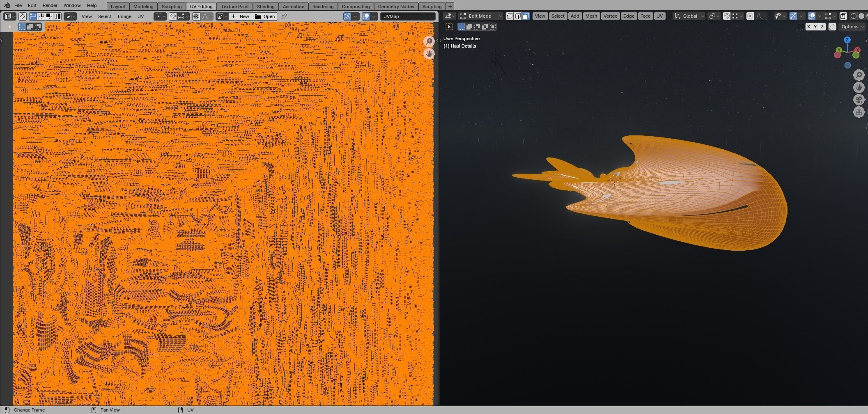This screenshot has width=868, height=414.
Task: Switch to the Geometry Nodes workspace tab
Action: tap(396, 7)
